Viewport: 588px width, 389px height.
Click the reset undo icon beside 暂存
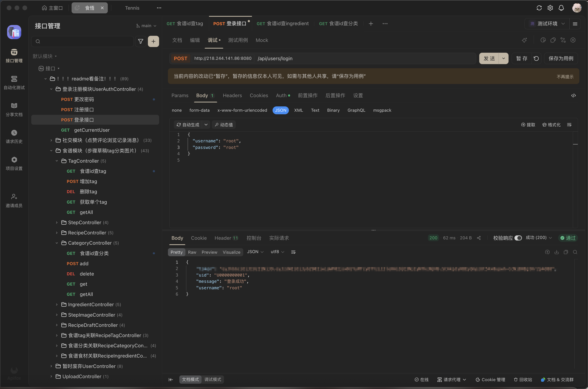click(536, 59)
